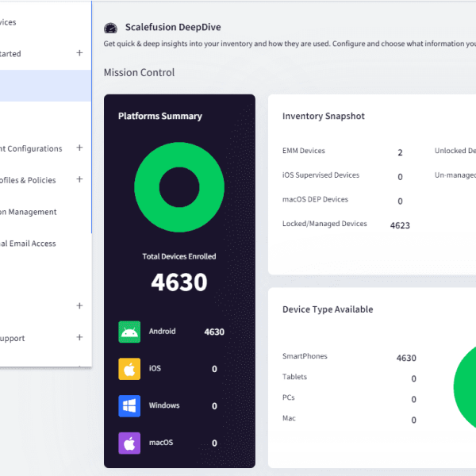Click the Android count 4630

(214, 332)
